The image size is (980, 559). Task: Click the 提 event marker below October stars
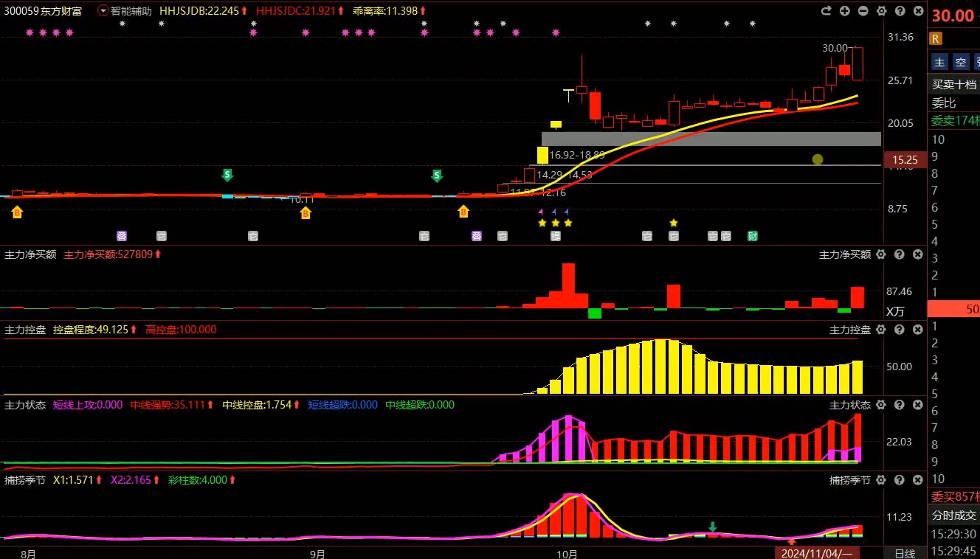(x=555, y=236)
